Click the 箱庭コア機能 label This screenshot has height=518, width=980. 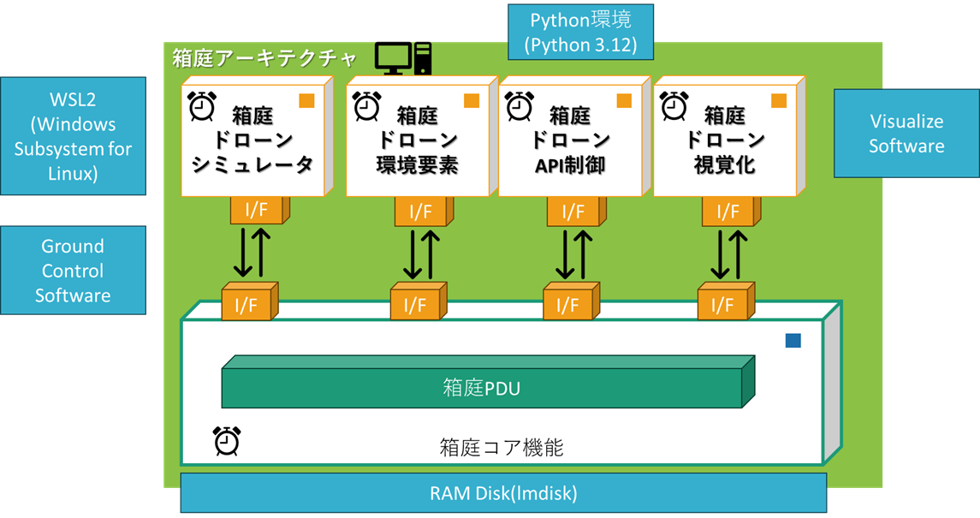click(502, 448)
